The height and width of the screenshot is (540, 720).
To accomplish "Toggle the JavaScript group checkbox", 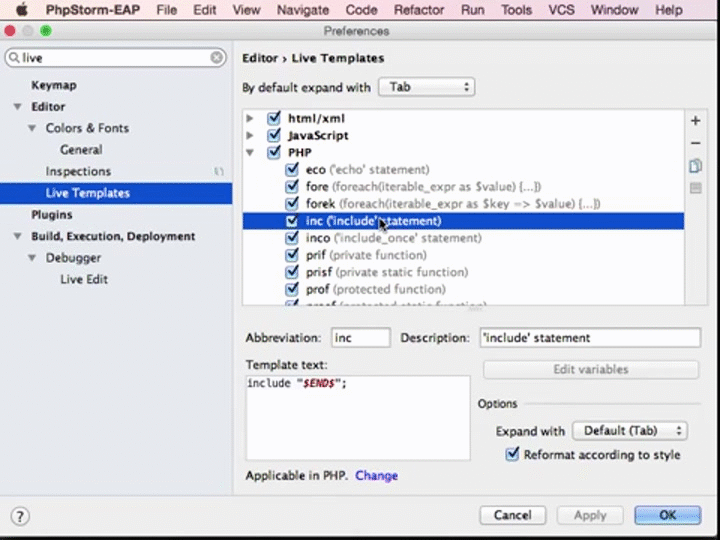I will point(274,135).
